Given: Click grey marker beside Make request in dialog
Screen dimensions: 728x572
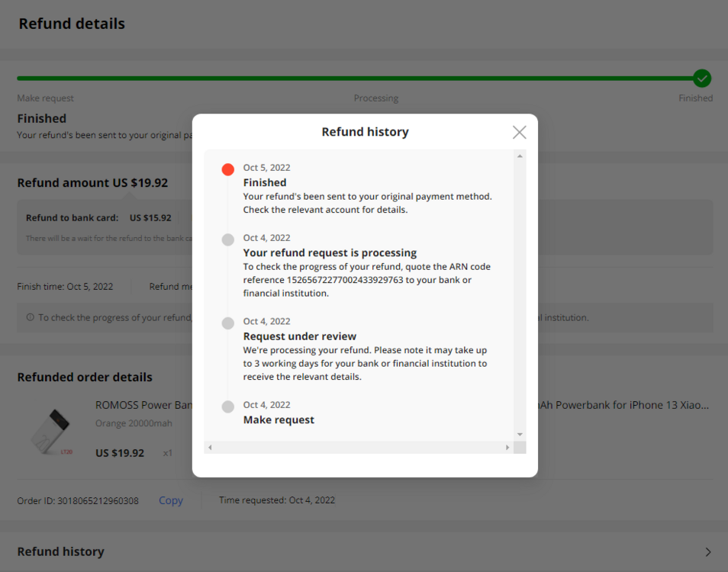Looking at the screenshot, I should click(x=227, y=407).
